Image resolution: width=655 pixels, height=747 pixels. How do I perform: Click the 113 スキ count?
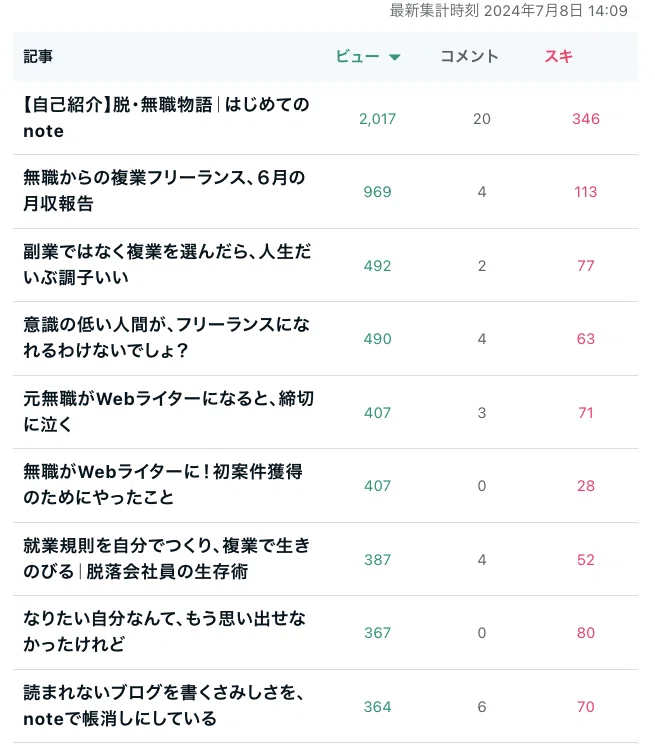click(x=585, y=192)
